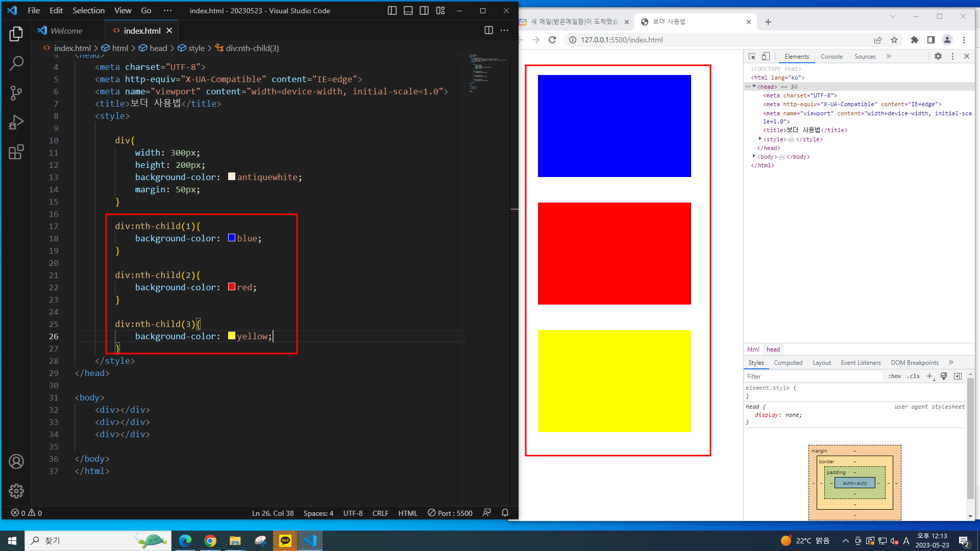Expand the body node in Elements tree

pyautogui.click(x=754, y=156)
